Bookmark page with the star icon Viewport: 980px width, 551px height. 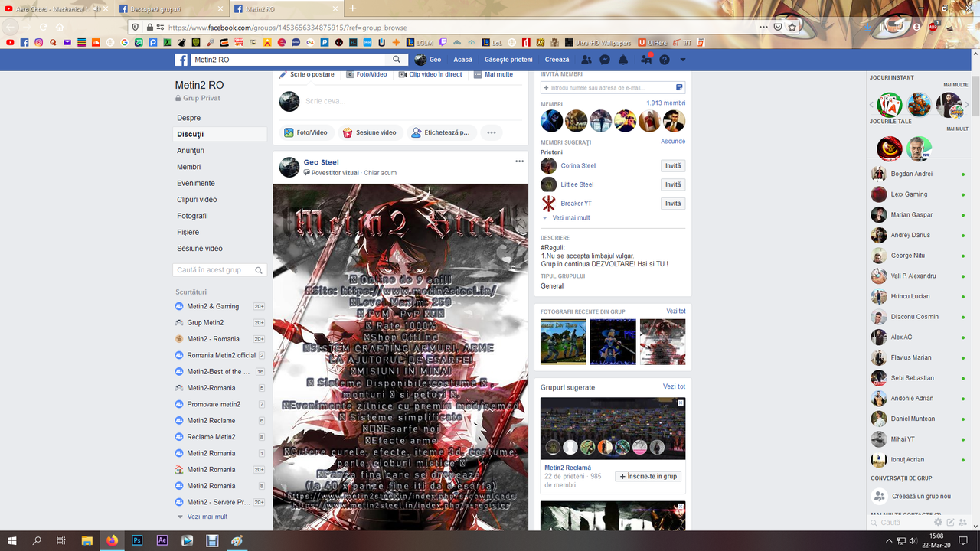792,27
